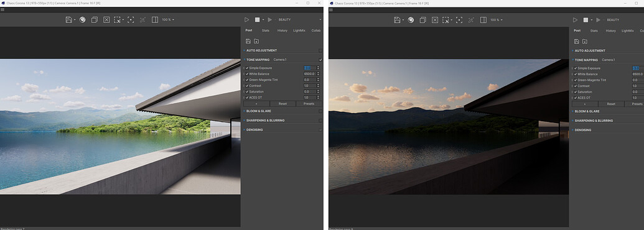This screenshot has height=230, width=644.
Task: Click the plus add operator button, right window
Action: click(x=585, y=104)
